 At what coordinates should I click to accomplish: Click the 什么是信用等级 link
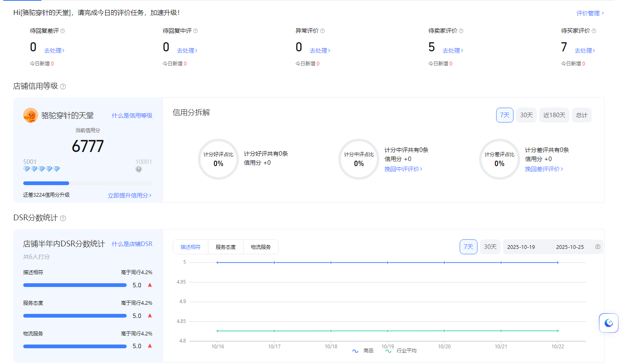click(132, 116)
